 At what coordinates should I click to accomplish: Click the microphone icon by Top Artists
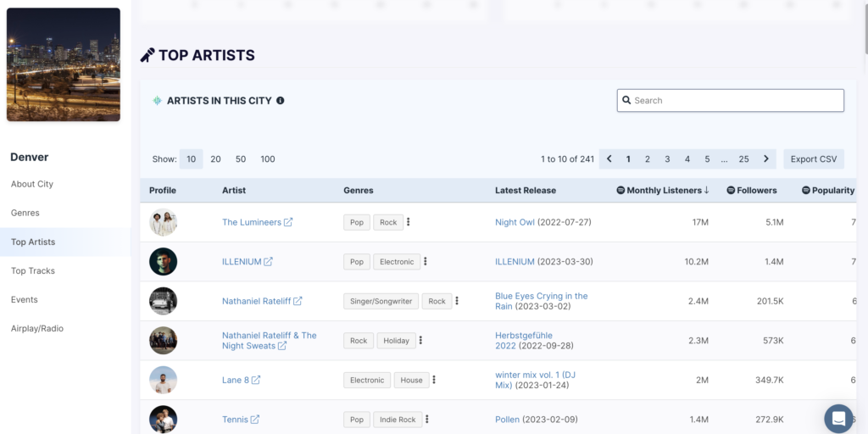(x=147, y=55)
